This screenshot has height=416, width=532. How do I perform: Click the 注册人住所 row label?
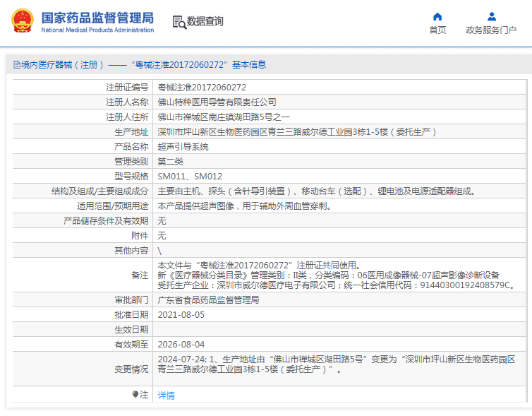click(127, 117)
